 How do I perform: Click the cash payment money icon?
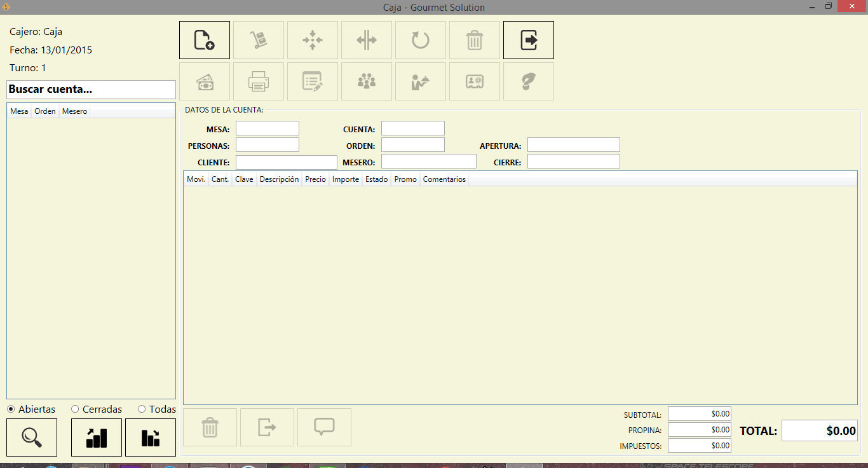click(204, 81)
